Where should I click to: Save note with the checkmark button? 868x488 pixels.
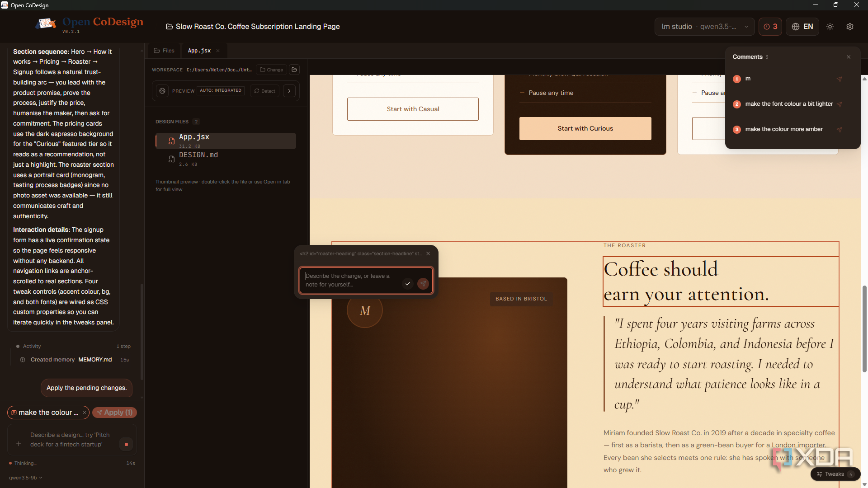click(408, 284)
